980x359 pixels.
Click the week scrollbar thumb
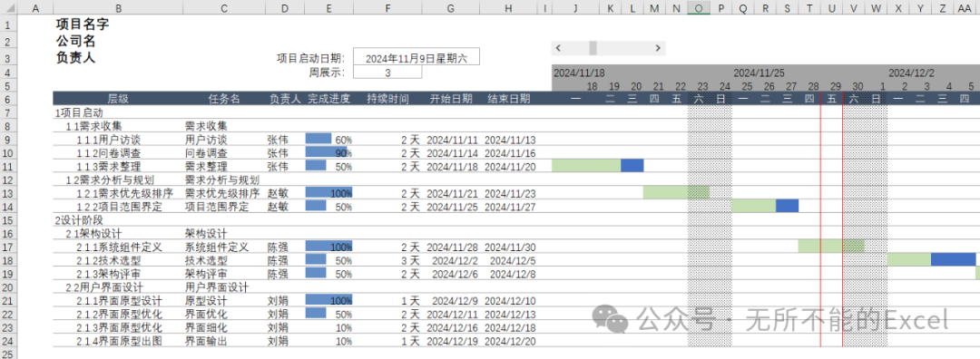click(x=593, y=48)
